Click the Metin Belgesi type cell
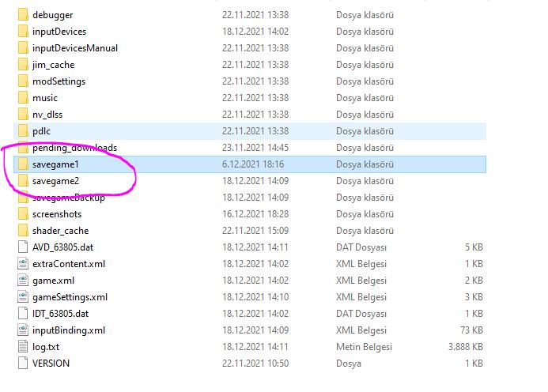This screenshot has height=392, width=548. tap(365, 347)
